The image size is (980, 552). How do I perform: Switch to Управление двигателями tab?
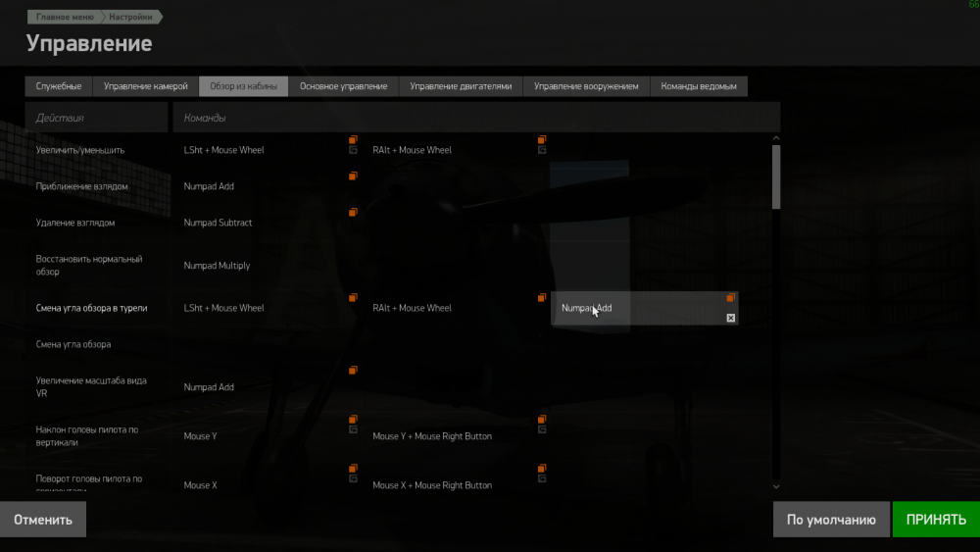click(461, 86)
